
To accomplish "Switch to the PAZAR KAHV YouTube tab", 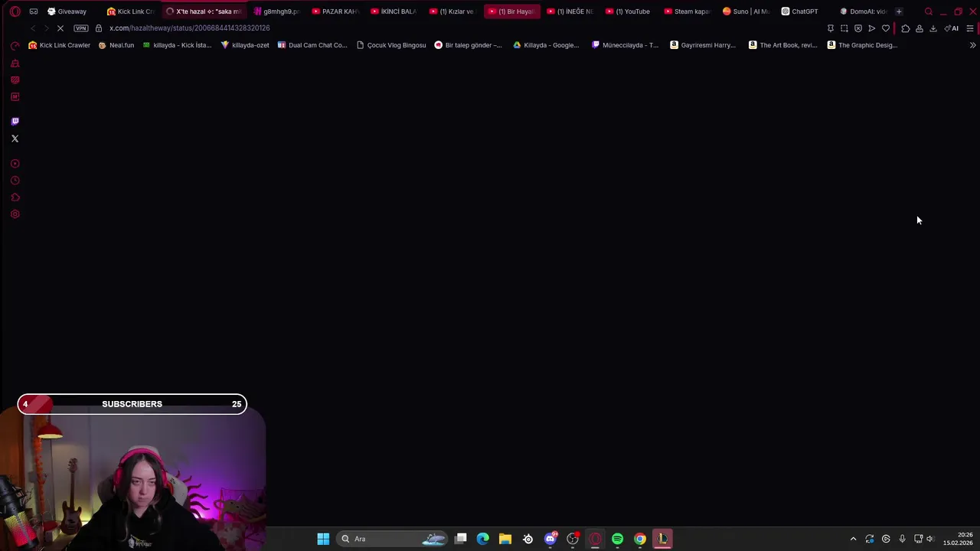I will pyautogui.click(x=336, y=11).
